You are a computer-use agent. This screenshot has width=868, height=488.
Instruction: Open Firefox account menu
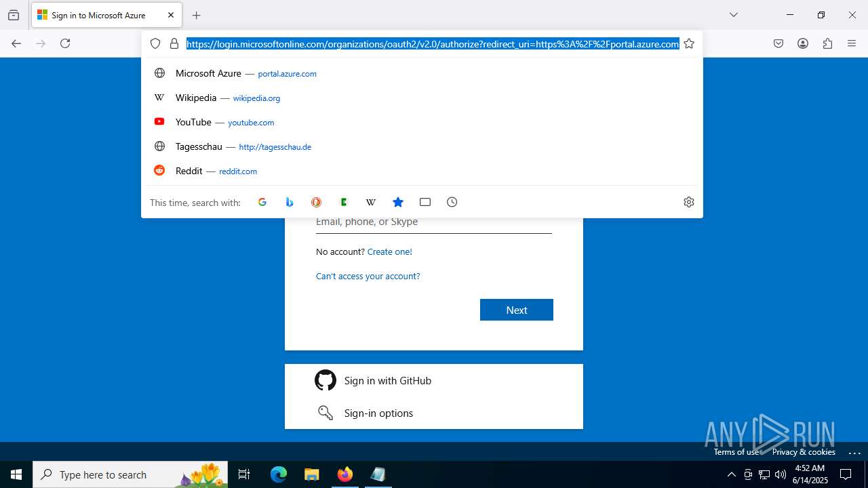click(x=803, y=43)
